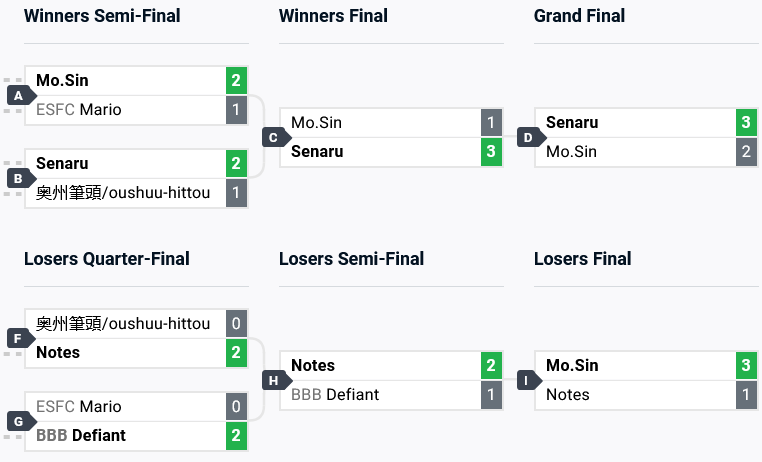This screenshot has height=462, width=762.
Task: Click match H identifier badge
Action: click(x=274, y=380)
